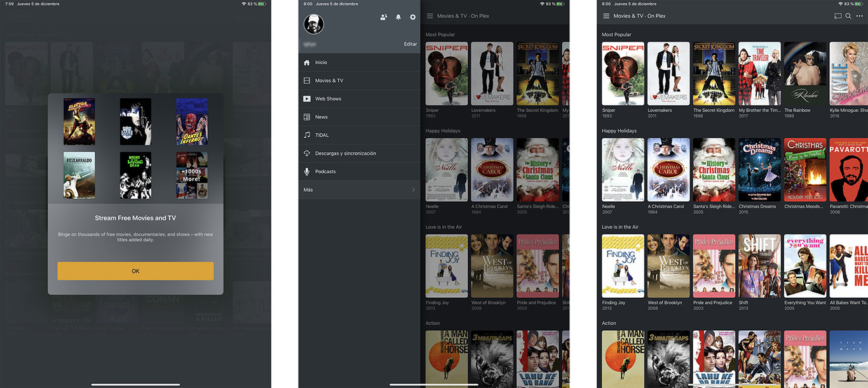The width and height of the screenshot is (868, 388).
Task: Open the Pavarotti poster
Action: point(849,170)
